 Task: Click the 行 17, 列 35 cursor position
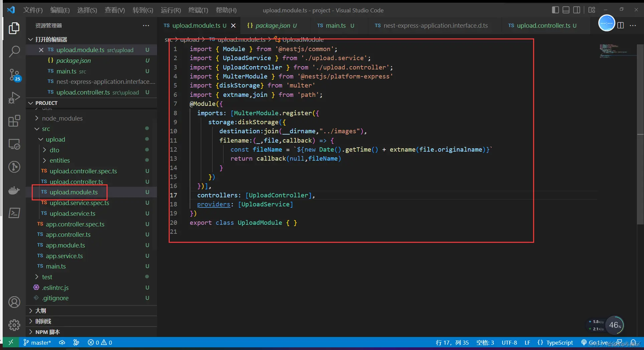tap(452, 342)
